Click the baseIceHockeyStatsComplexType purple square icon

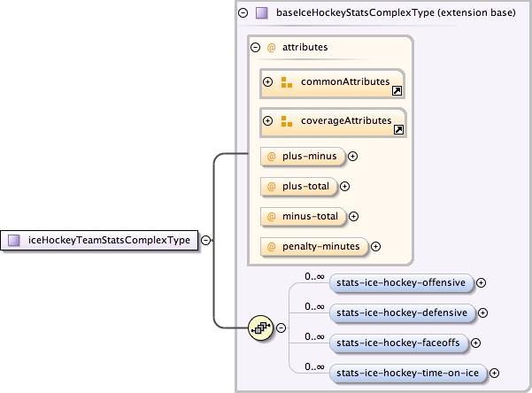[262, 13]
